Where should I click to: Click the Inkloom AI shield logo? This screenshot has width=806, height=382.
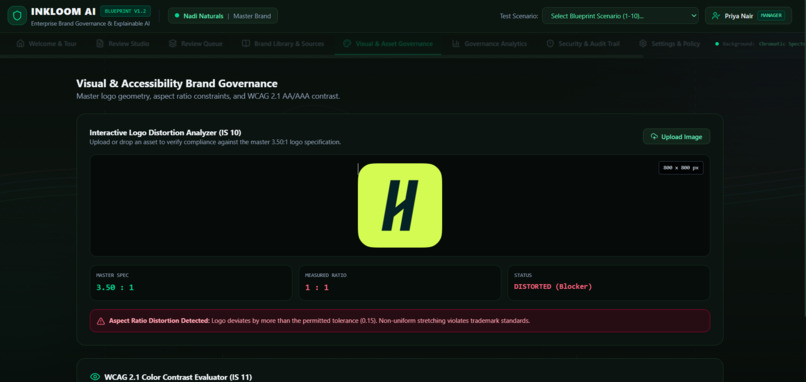17,15
